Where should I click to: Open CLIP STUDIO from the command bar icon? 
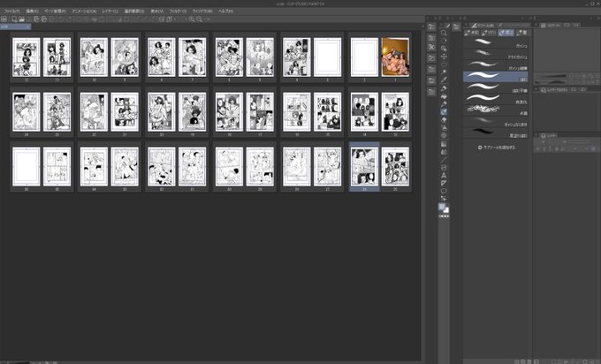point(4,19)
